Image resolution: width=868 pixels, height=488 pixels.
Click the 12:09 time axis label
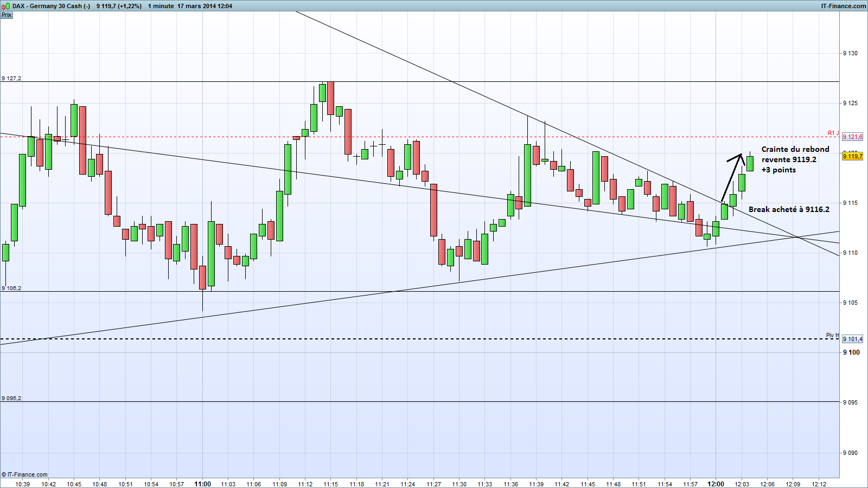click(793, 484)
